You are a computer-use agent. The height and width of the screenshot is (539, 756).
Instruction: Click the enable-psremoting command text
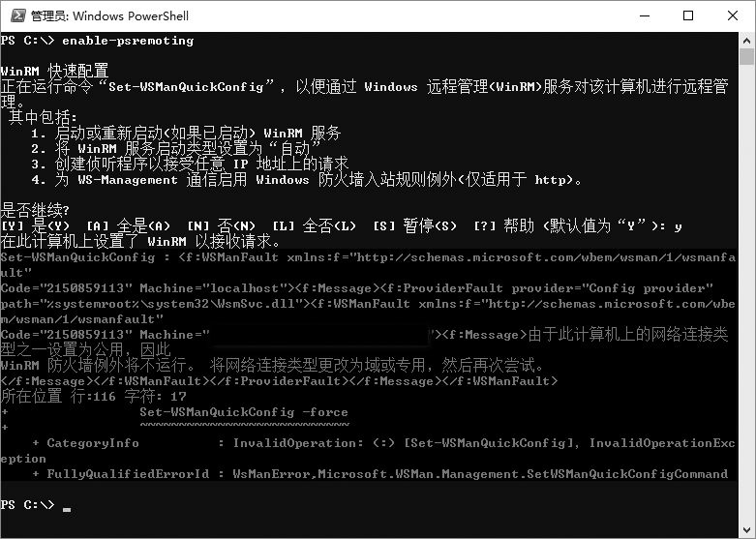[128, 41]
